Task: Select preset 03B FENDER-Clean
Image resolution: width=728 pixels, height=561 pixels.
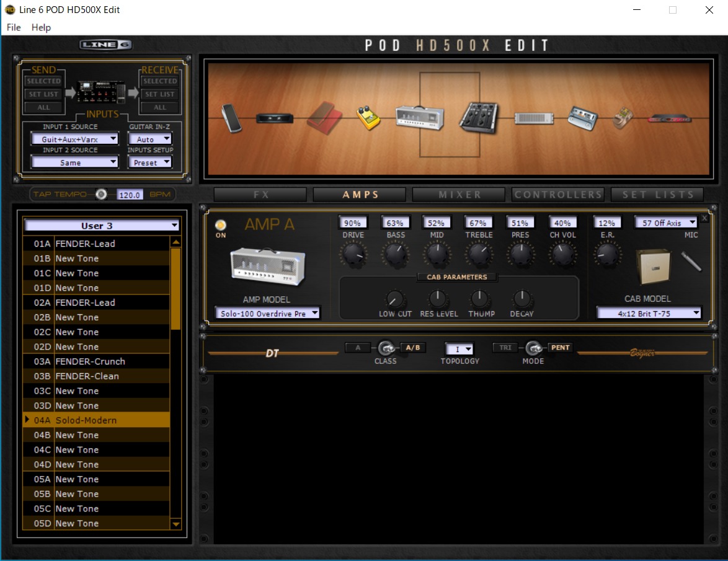Action: pyautogui.click(x=96, y=376)
